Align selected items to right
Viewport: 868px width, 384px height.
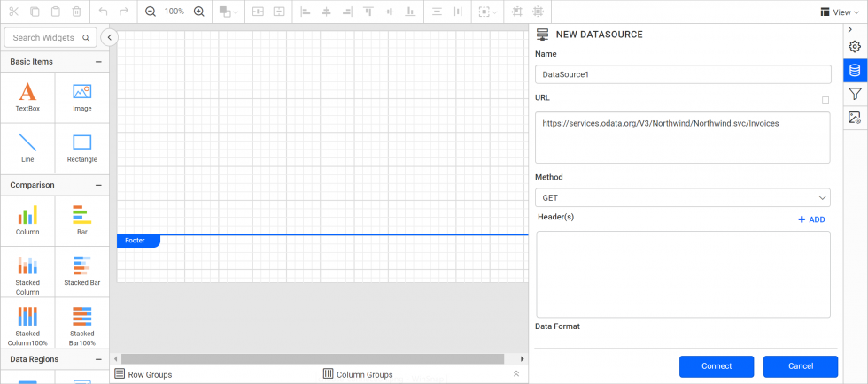tap(347, 12)
